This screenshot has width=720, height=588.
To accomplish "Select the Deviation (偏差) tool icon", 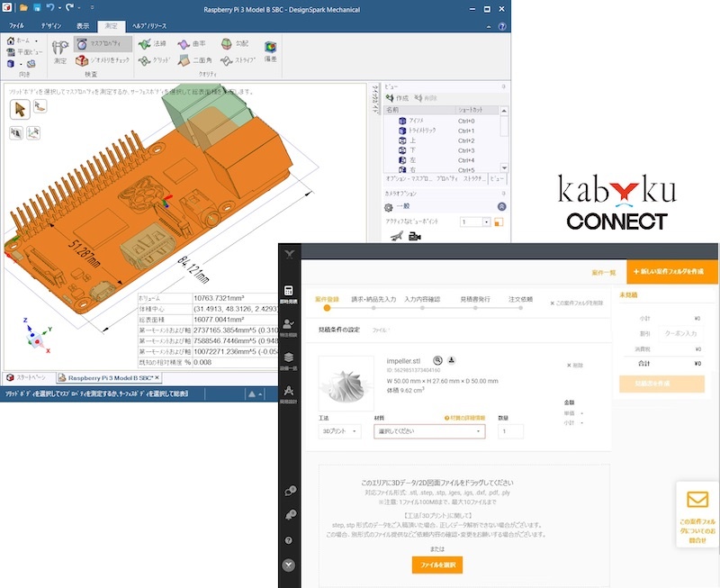I will click(x=270, y=50).
